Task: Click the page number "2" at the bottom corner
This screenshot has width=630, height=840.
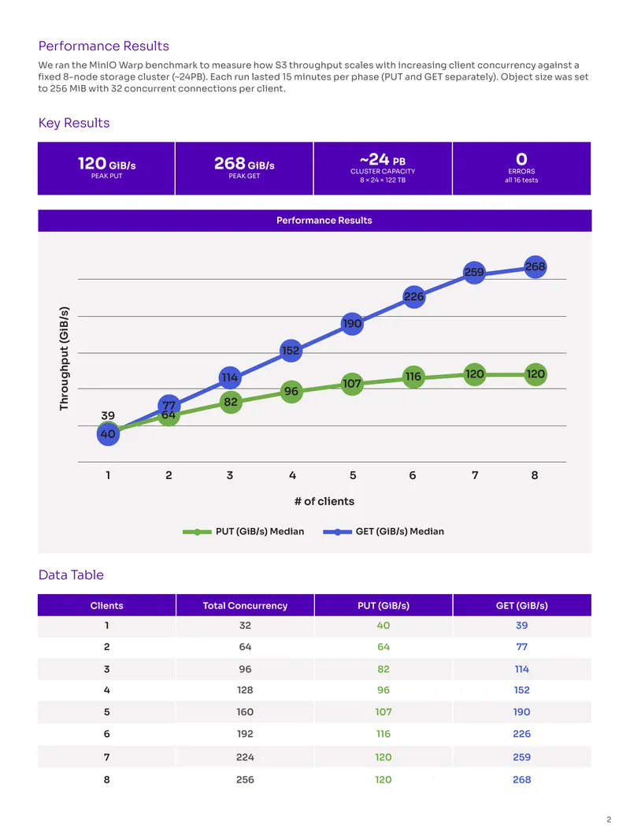Action: click(609, 820)
